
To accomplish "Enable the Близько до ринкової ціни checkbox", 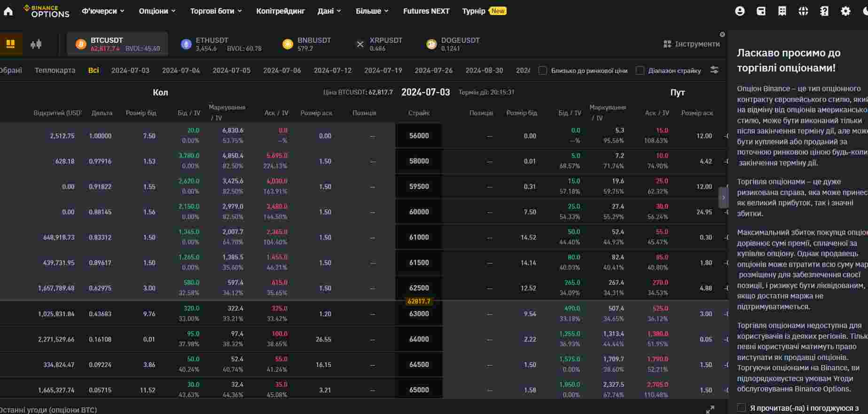I will (543, 71).
